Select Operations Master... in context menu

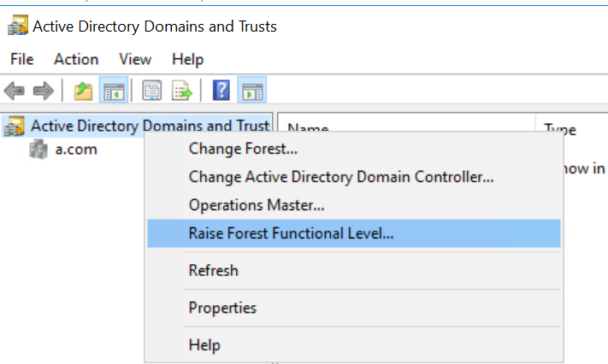tap(354, 205)
